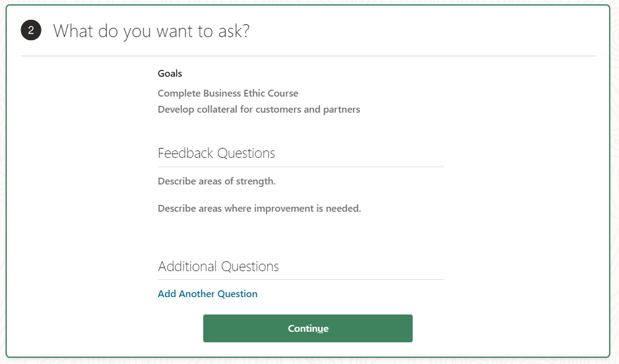Image resolution: width=619 pixels, height=364 pixels.
Task: Click the 'Complete Business Ethic Course' goal
Action: point(227,93)
